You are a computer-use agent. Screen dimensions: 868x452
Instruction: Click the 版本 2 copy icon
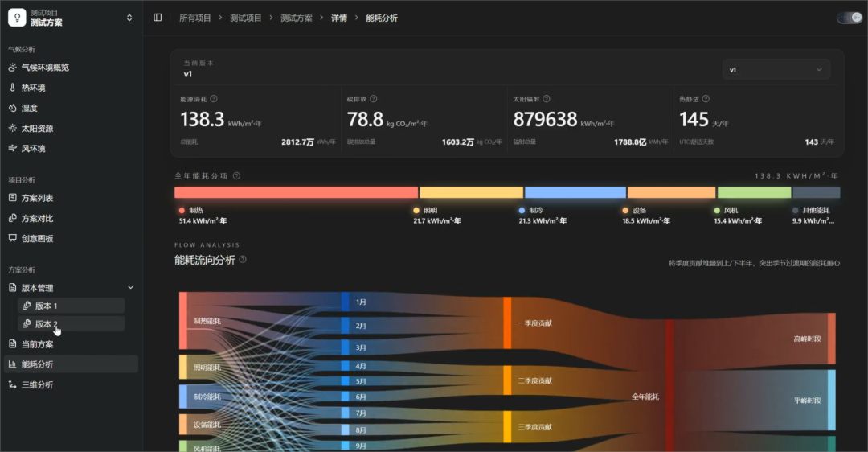(x=26, y=323)
